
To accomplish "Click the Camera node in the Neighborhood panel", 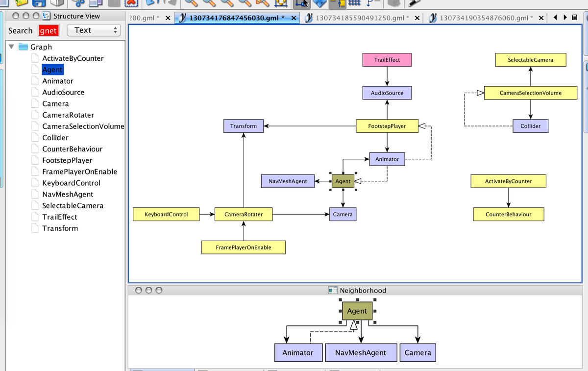I will tap(418, 352).
